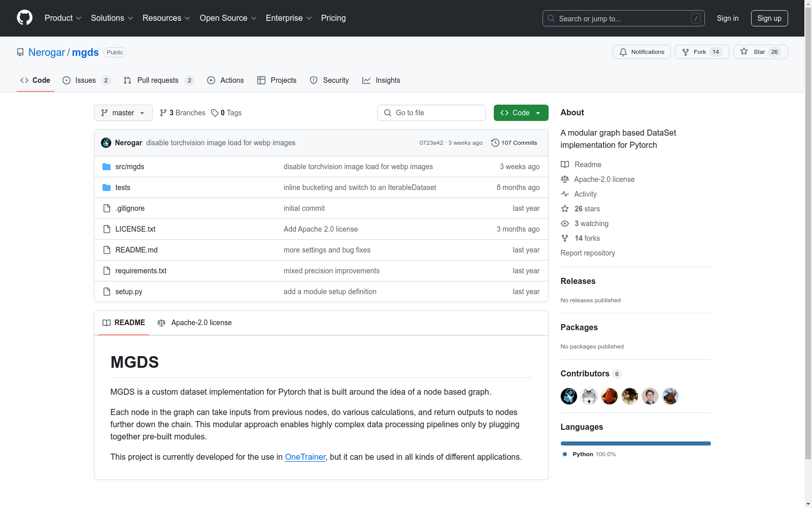Click the LICENSE.txt file icon
The image size is (812, 508).
(107, 229)
